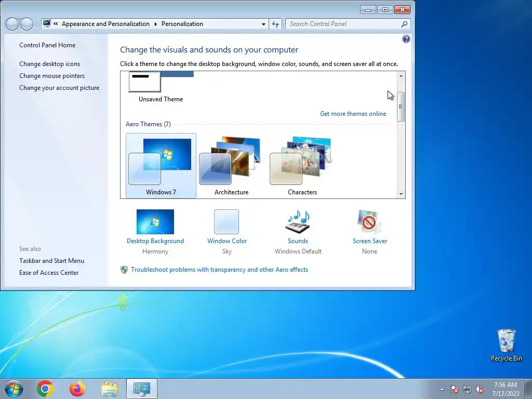Select the Architecture theme
This screenshot has width=532, height=399.
[231, 166]
